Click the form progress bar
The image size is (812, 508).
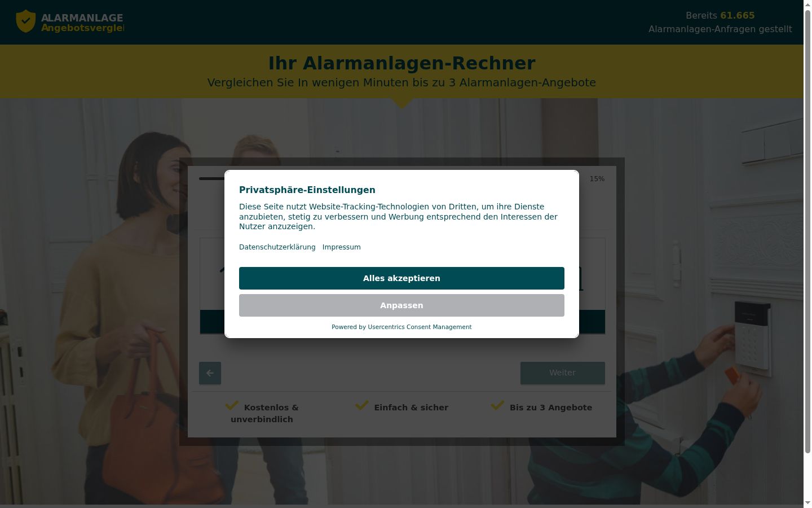click(212, 178)
